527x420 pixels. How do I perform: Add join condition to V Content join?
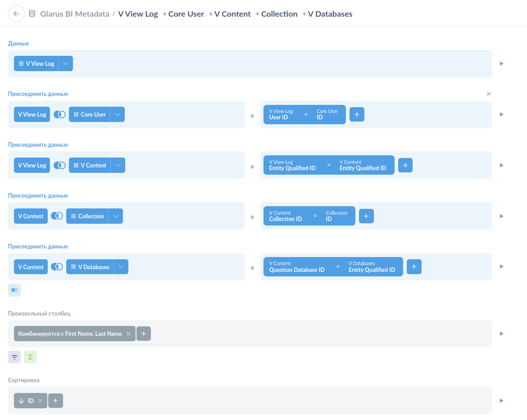pyautogui.click(x=405, y=165)
